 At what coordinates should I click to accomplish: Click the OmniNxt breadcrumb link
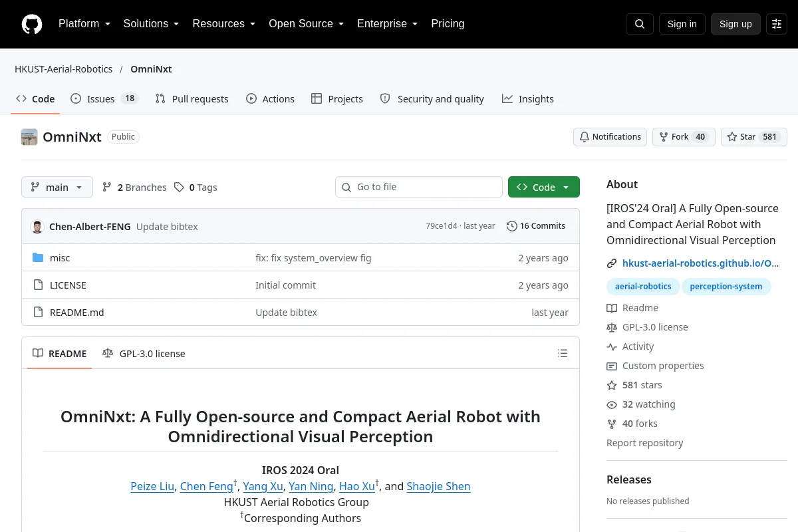151,69
